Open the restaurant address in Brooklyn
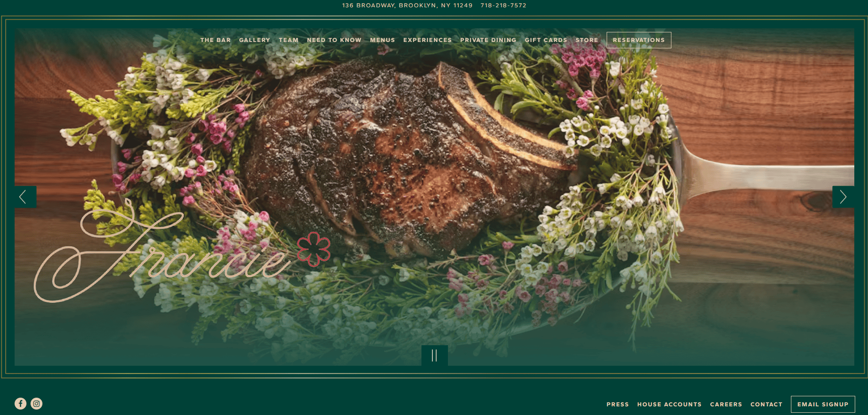 point(407,5)
